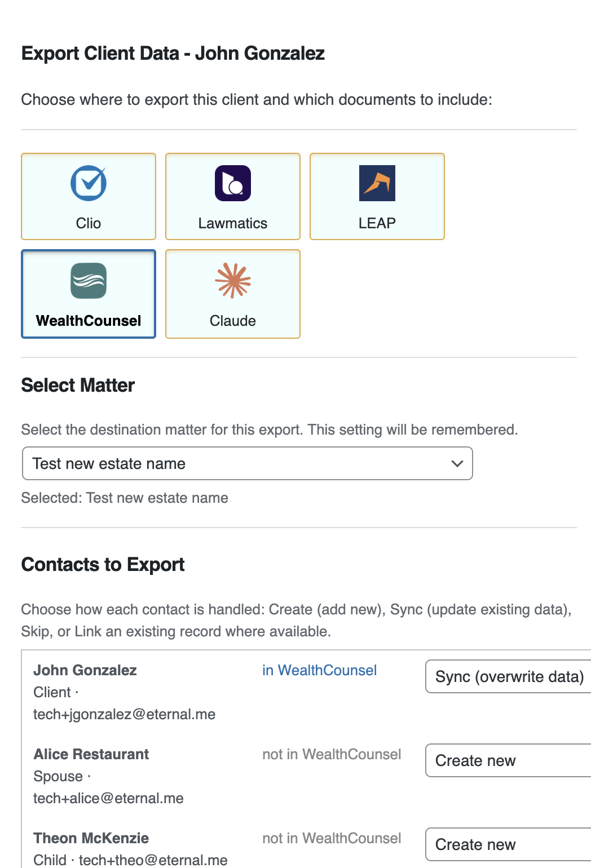Click the Theon McKenzie contact name
Screen dimensions: 591x868
(x=91, y=838)
